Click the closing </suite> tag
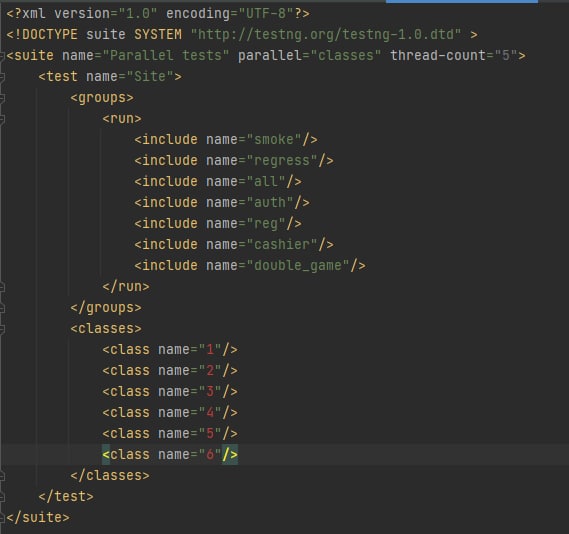Viewport: 569px width, 534px height. [38, 518]
